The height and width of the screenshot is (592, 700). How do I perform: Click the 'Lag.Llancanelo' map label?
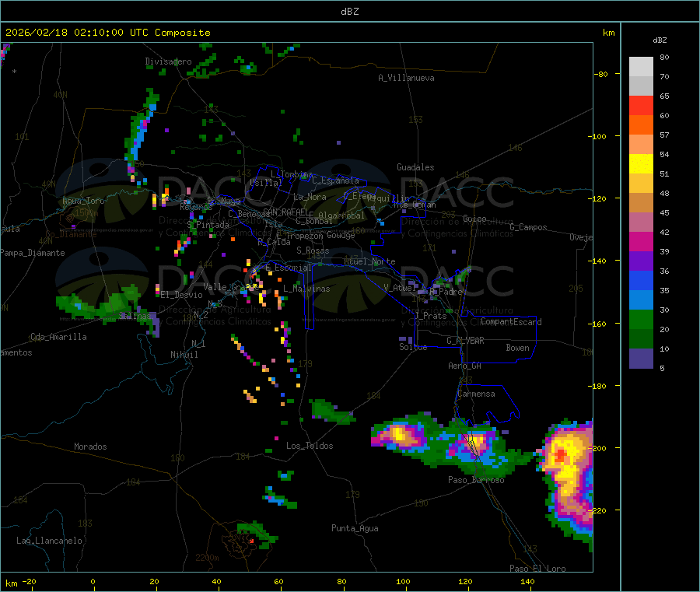pos(49,541)
